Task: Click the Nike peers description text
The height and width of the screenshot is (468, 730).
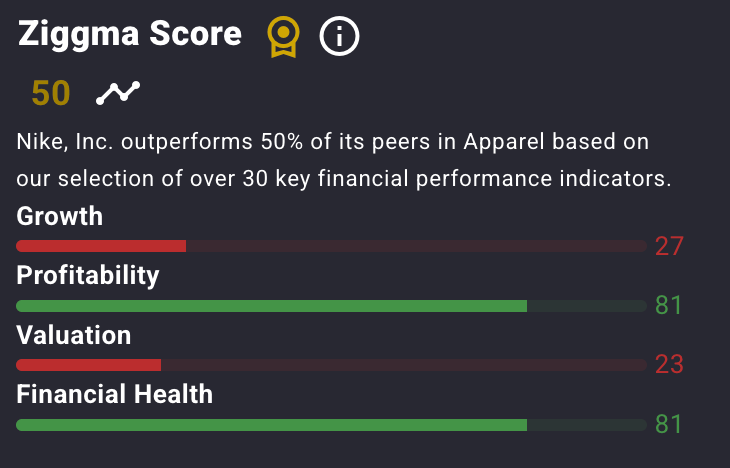Action: coord(344,160)
